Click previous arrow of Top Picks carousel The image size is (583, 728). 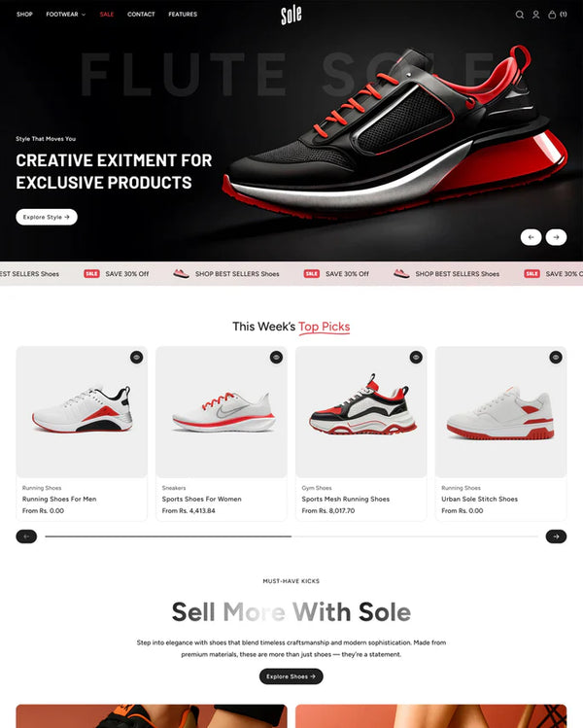[26, 537]
